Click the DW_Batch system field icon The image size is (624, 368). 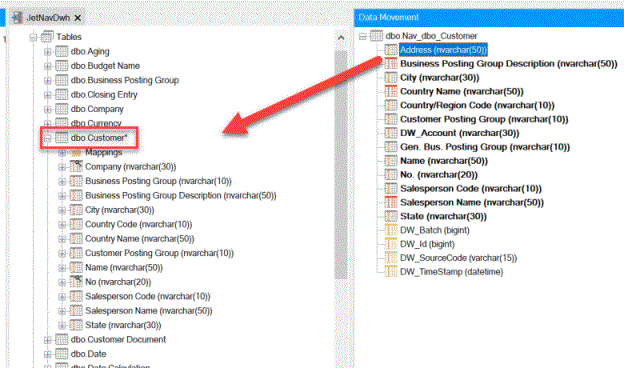(391, 230)
